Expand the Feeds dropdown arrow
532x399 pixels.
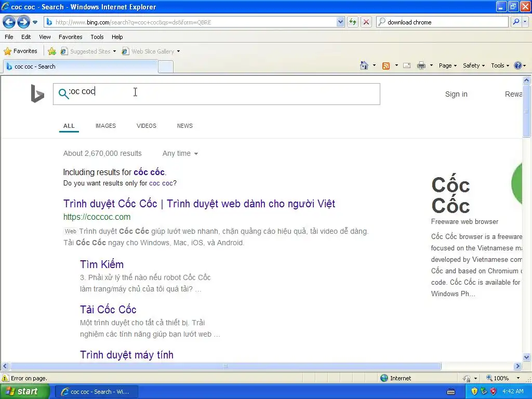(396, 65)
